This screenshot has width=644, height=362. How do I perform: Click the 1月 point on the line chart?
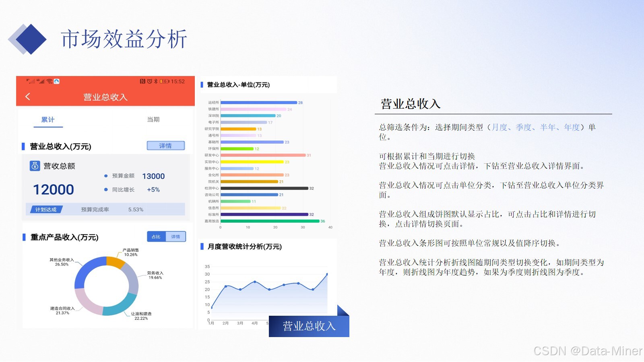coord(212,308)
